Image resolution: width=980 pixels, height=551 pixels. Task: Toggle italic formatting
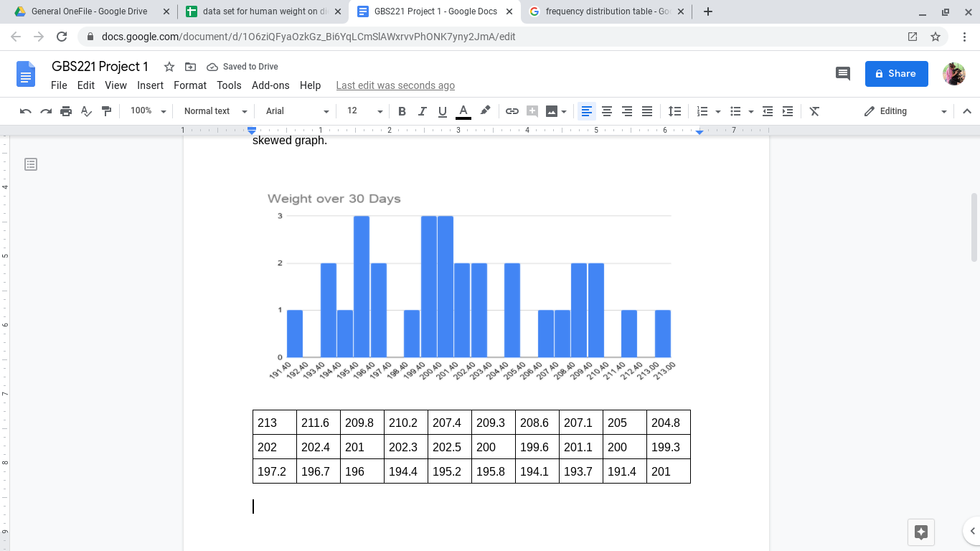422,111
